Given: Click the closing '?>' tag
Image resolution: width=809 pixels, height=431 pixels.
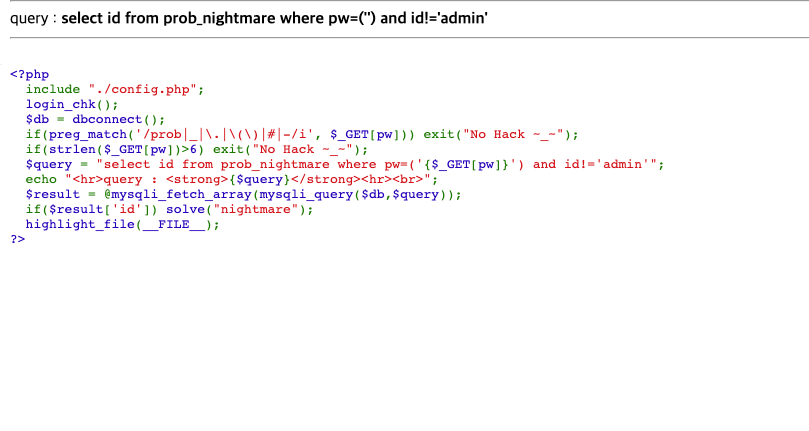Looking at the screenshot, I should 18,239.
